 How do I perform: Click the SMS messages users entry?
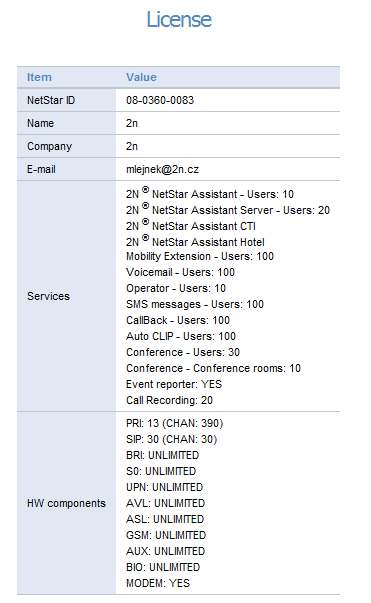click(195, 304)
